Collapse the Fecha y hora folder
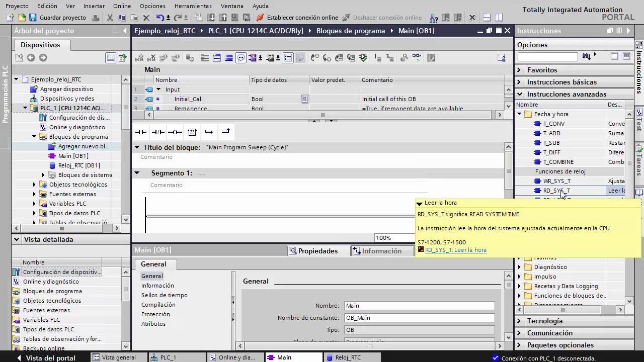 click(520, 114)
